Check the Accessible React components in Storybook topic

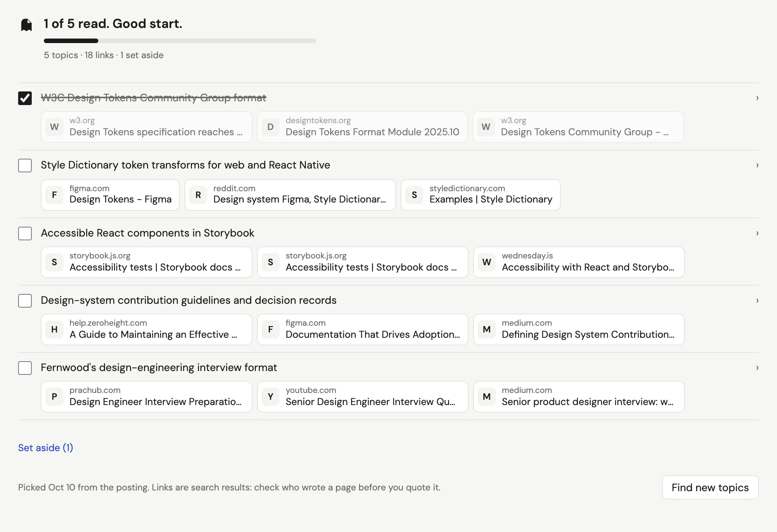point(25,234)
